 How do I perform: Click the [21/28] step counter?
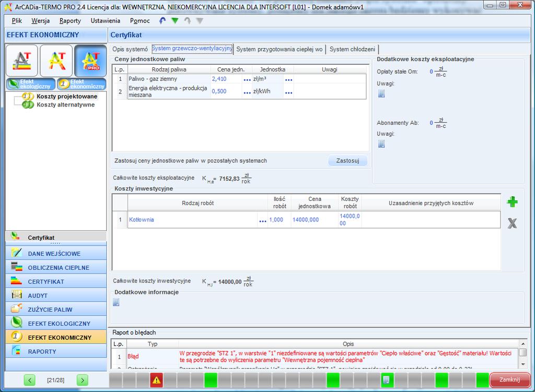point(55,380)
